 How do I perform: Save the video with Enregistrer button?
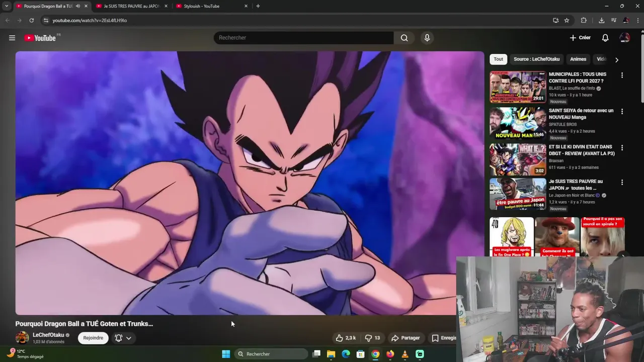[x=444, y=338]
